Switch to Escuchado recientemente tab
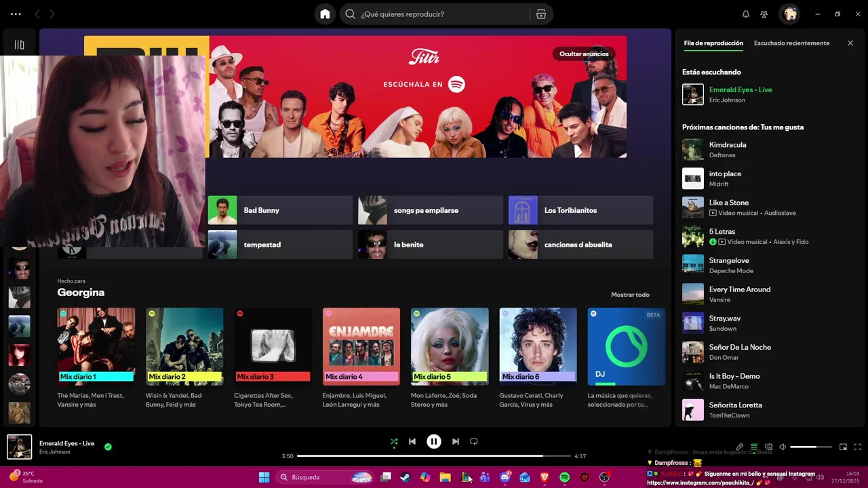The image size is (868, 488). tap(791, 43)
